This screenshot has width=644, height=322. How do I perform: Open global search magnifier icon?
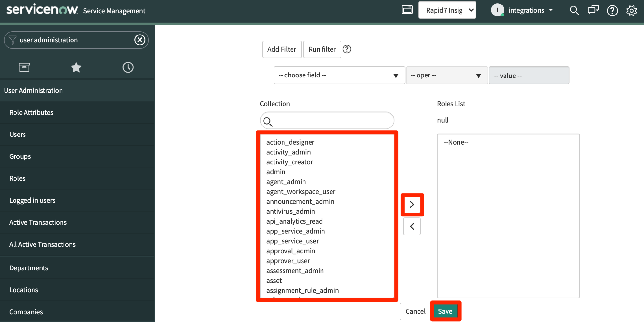click(x=574, y=10)
